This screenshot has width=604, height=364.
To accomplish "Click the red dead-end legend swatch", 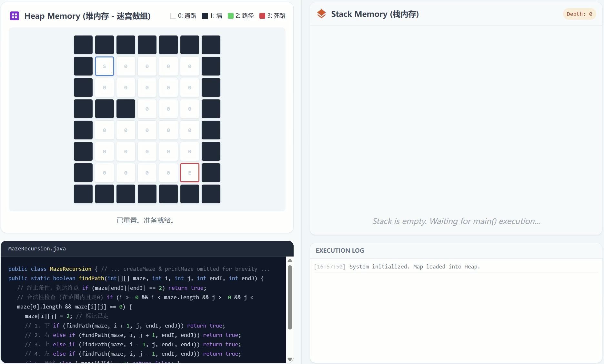I will click(x=262, y=16).
